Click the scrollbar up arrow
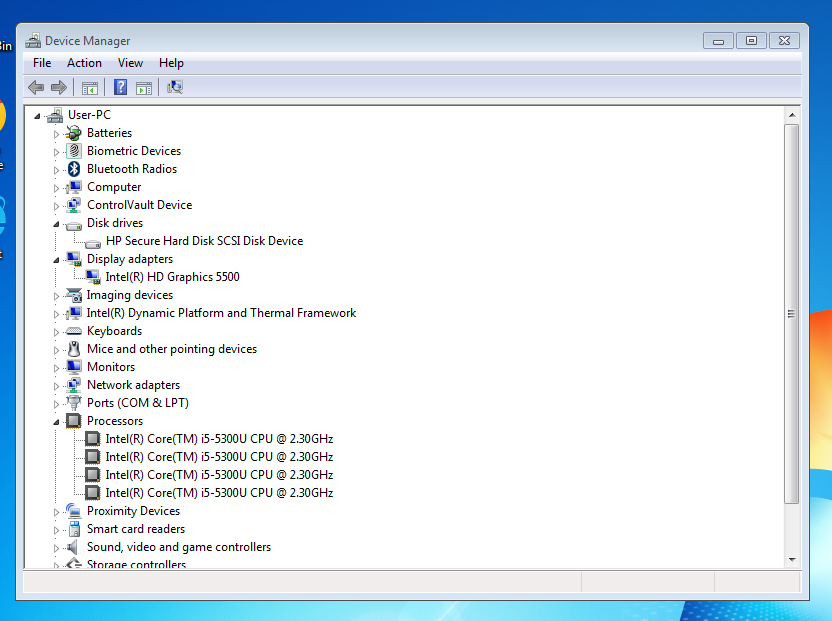 [792, 115]
